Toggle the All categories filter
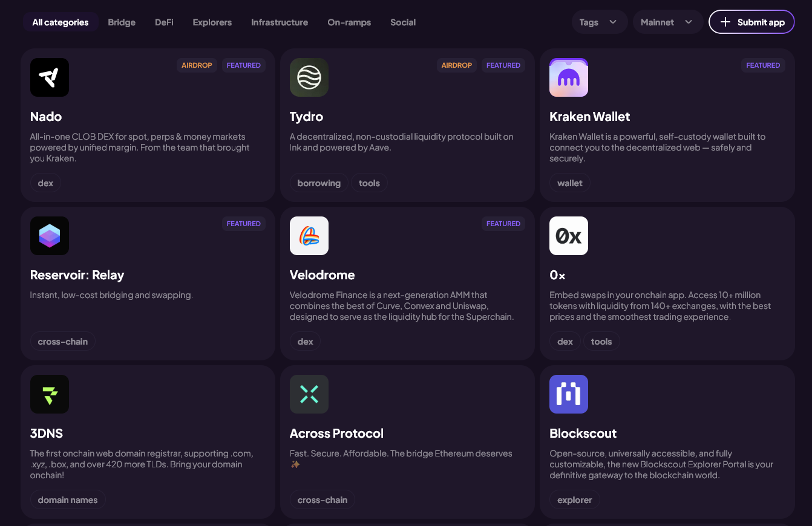This screenshot has height=526, width=812. (x=61, y=22)
